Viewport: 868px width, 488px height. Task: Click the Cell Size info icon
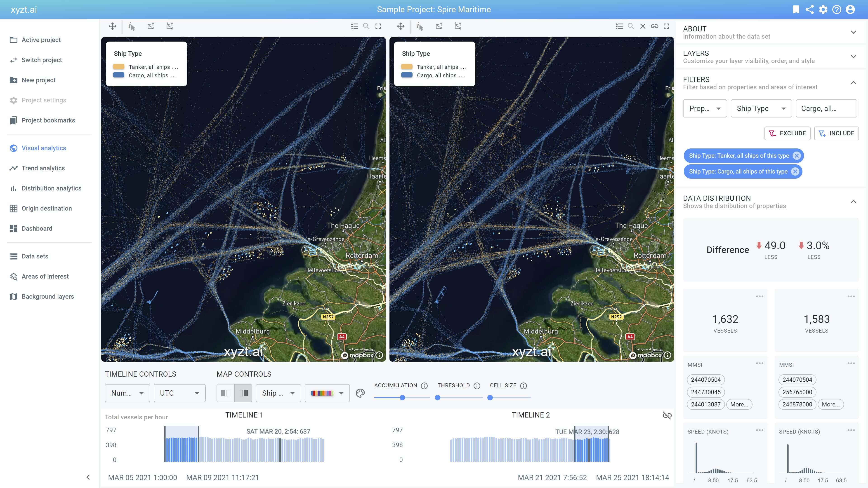click(x=523, y=386)
